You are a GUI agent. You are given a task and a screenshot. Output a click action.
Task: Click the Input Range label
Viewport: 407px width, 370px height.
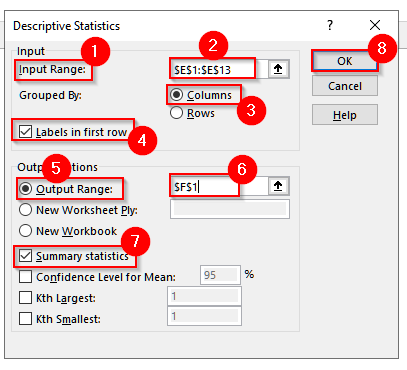pyautogui.click(x=52, y=69)
